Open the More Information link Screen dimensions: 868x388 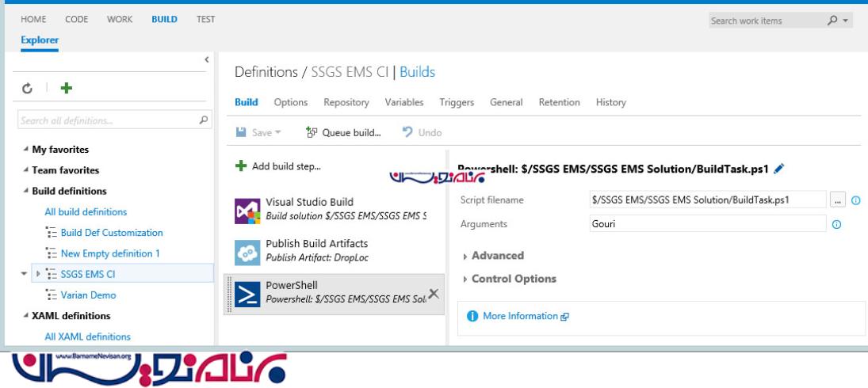pyautogui.click(x=522, y=316)
